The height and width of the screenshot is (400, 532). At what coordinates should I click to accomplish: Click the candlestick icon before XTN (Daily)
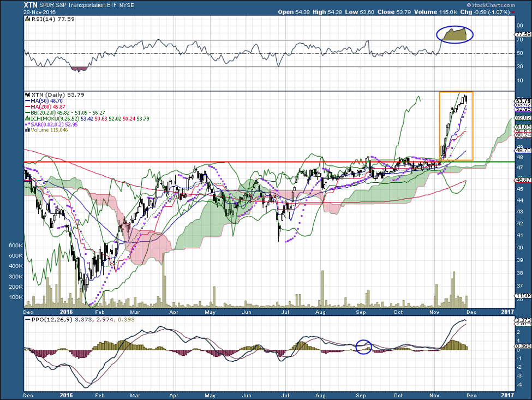(x=28, y=94)
